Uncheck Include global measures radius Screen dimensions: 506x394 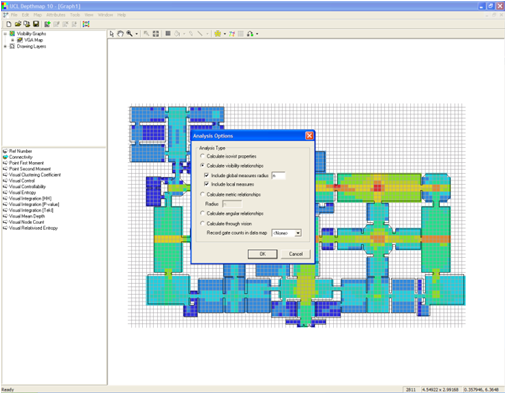pyautogui.click(x=206, y=175)
